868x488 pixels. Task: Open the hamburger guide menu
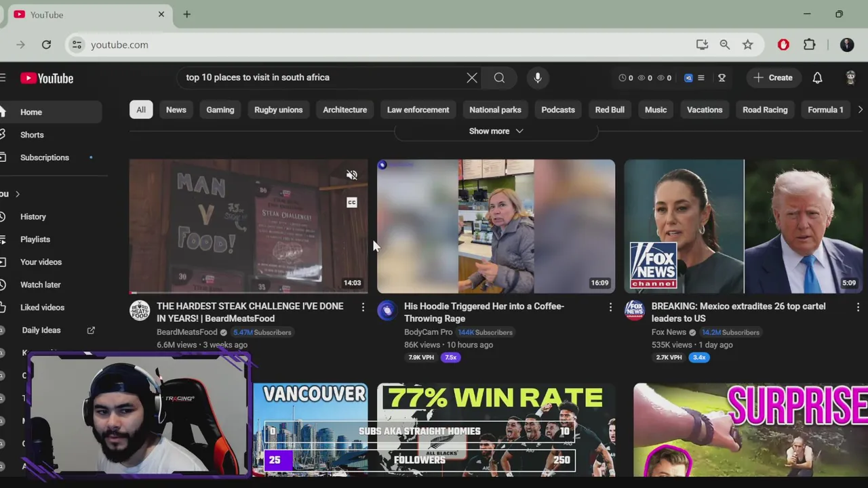pos(3,78)
